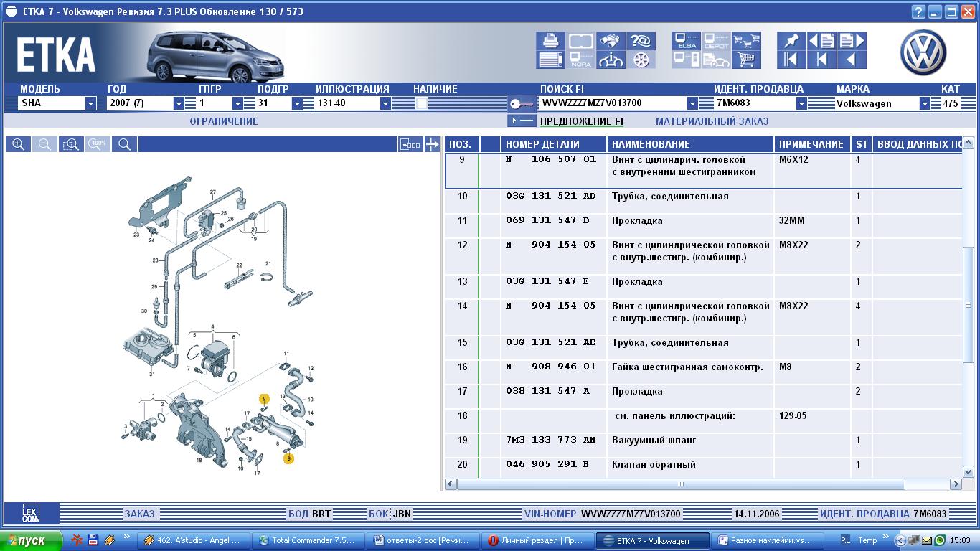This screenshot has height=551, width=980.
Task: Open the ИЛЛЮСТРАЦИЯ dropdown 131-40
Action: pos(385,103)
